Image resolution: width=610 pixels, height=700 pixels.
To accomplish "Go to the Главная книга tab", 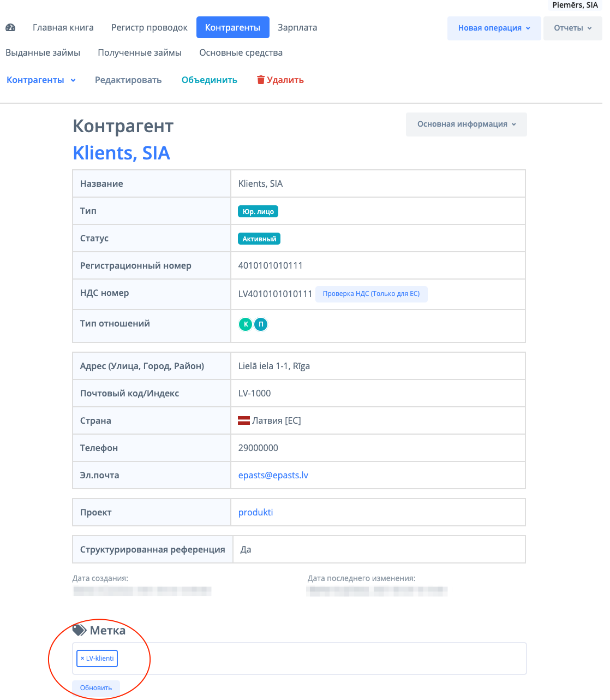I will pyautogui.click(x=63, y=27).
